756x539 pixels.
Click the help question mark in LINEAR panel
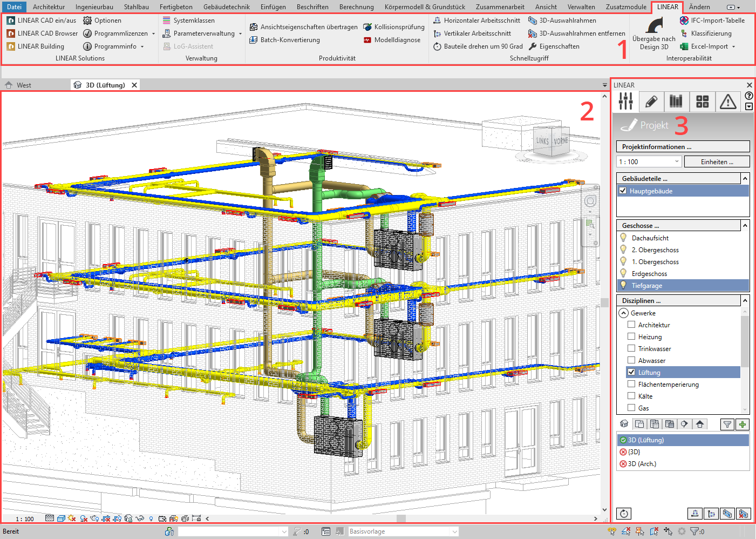(749, 96)
